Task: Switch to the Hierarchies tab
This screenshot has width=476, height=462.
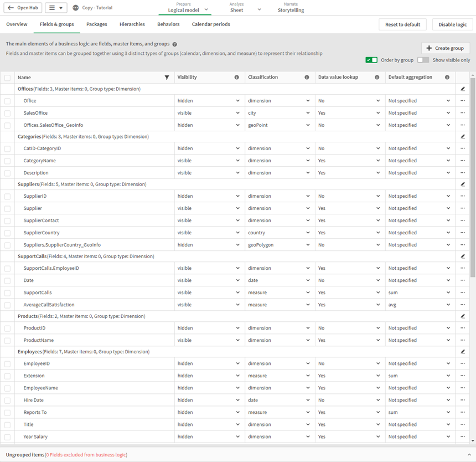Action: 132,24
